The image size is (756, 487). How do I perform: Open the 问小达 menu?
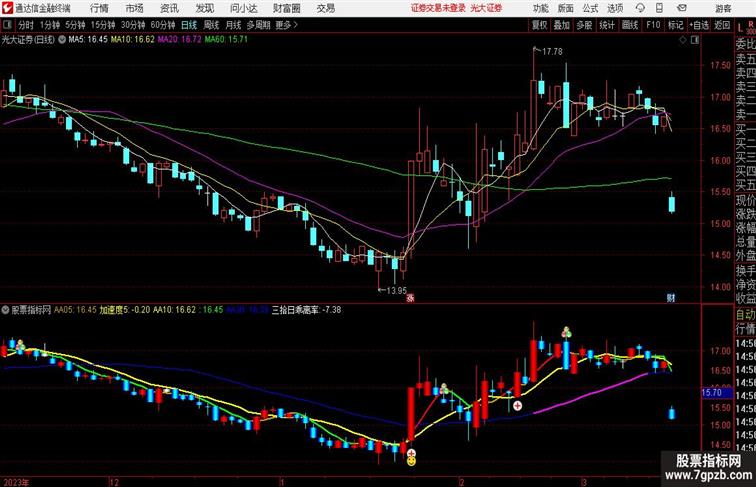243,8
